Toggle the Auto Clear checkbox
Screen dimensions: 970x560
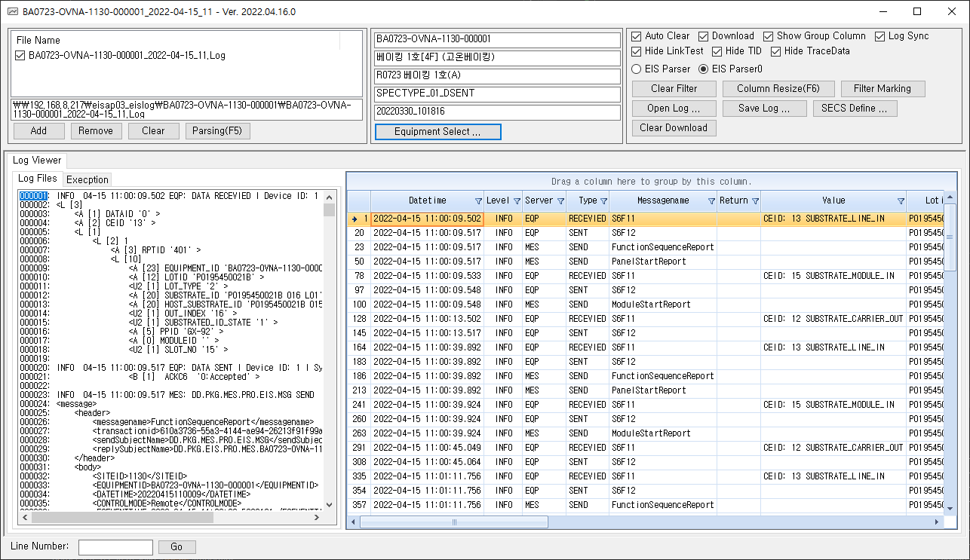point(637,36)
